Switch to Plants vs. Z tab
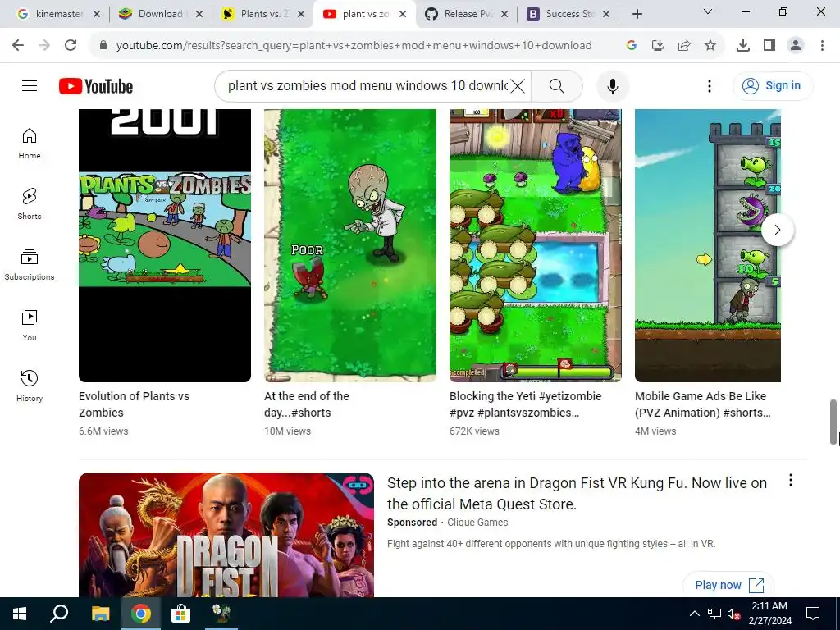 pyautogui.click(x=264, y=14)
